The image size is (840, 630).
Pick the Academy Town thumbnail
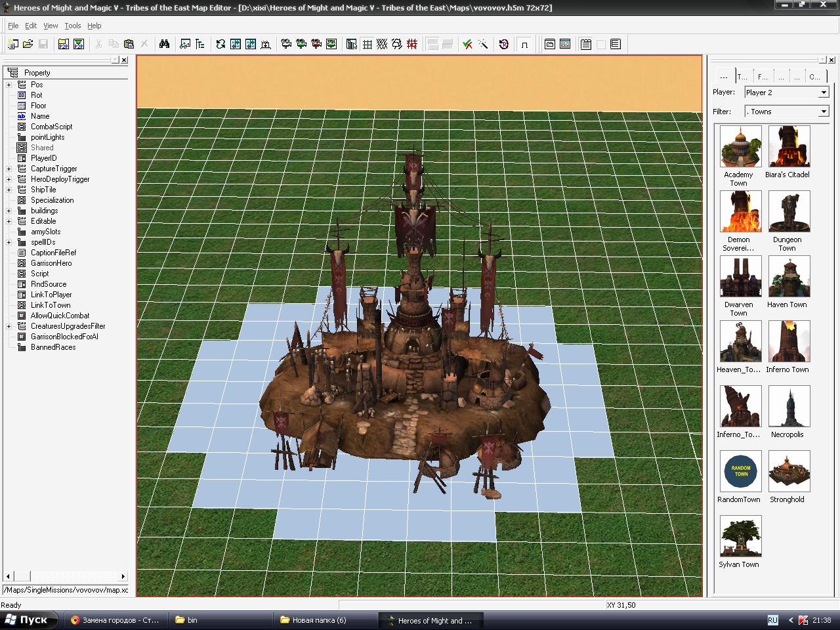(x=740, y=146)
